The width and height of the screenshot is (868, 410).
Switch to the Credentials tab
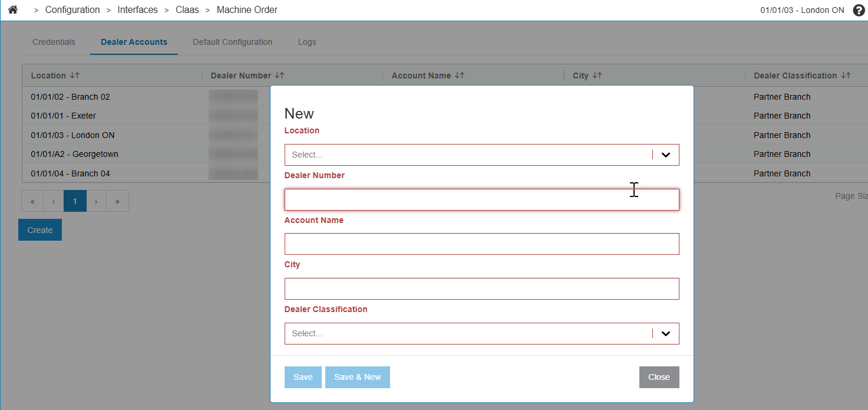coord(54,42)
